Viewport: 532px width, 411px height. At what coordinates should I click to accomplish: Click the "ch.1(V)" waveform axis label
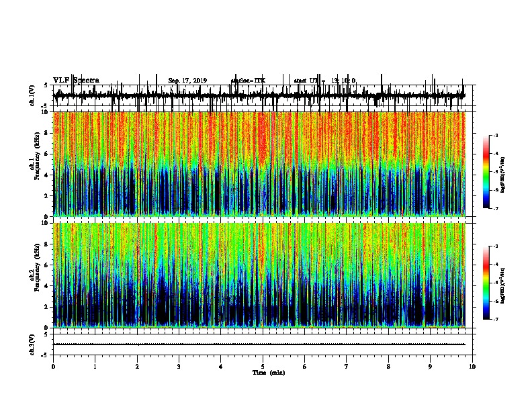pyautogui.click(x=32, y=95)
